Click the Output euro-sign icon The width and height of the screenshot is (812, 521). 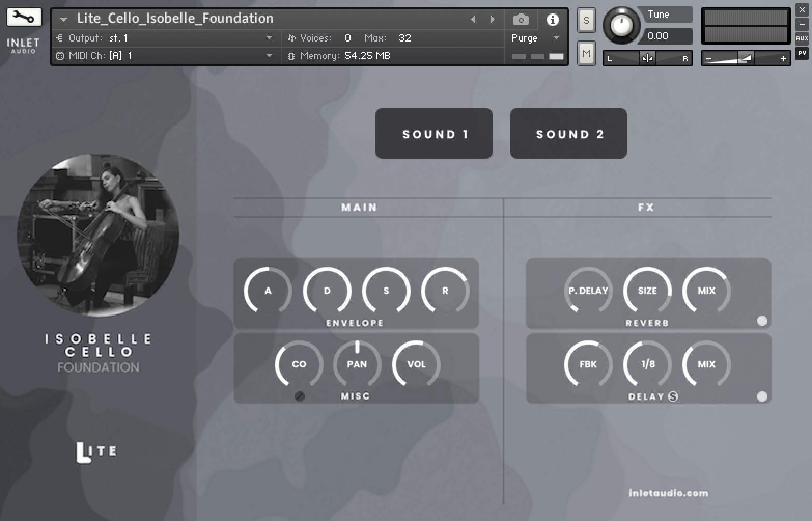click(x=60, y=38)
